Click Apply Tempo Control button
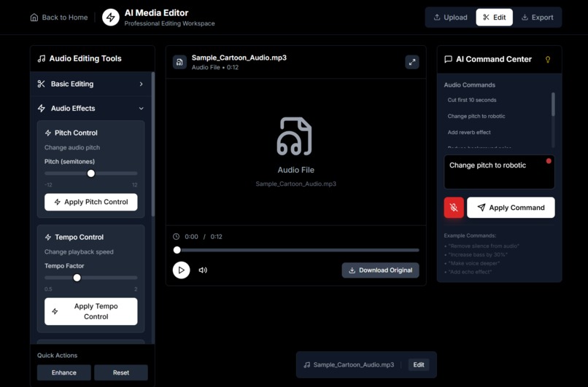This screenshot has height=387, width=588. click(x=90, y=311)
